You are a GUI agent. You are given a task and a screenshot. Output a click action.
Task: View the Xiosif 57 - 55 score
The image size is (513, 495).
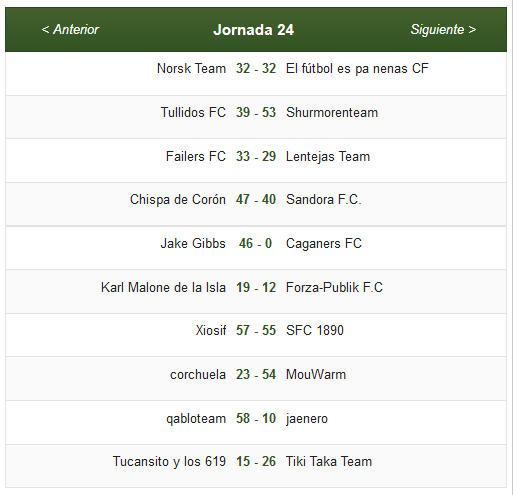pyautogui.click(x=256, y=330)
